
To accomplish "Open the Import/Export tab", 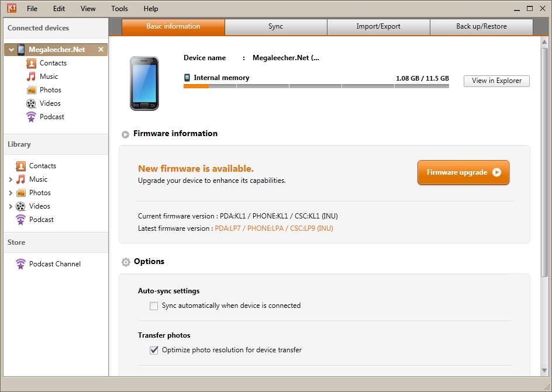I will coord(378,27).
